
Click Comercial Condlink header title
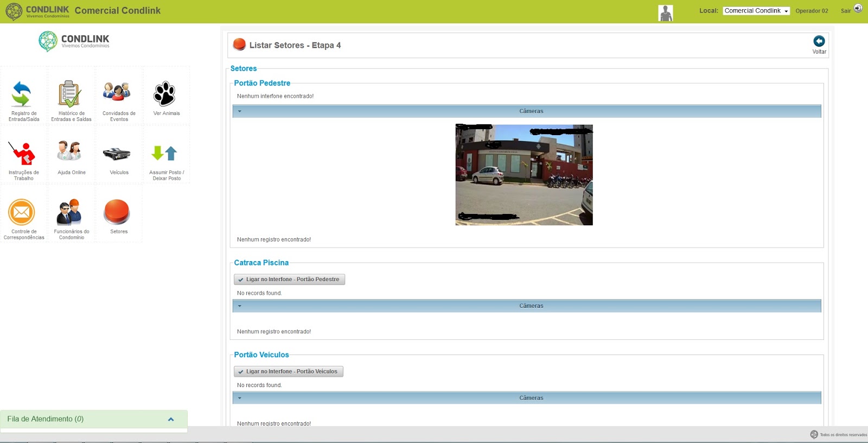(x=118, y=10)
